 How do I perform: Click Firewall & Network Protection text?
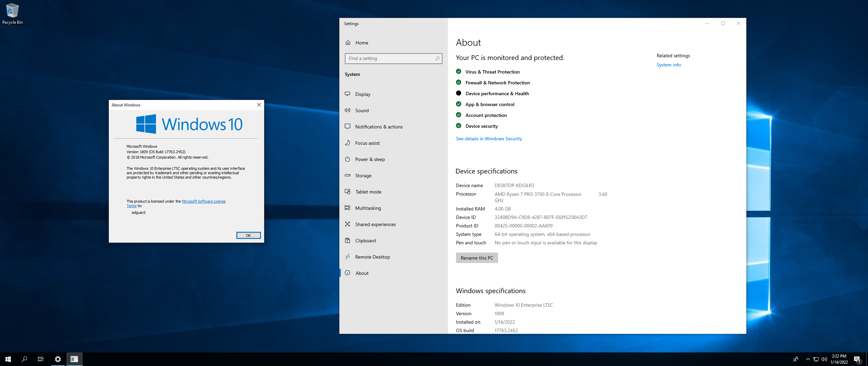coord(498,83)
